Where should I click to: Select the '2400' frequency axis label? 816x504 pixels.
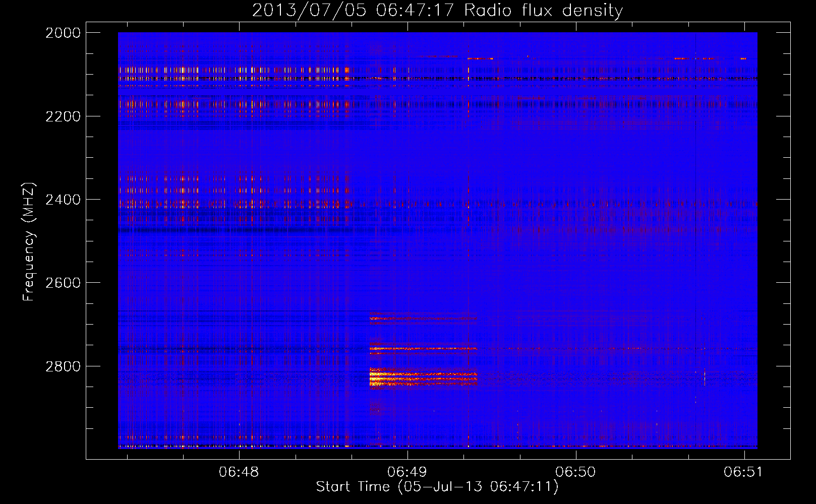pyautogui.click(x=63, y=200)
